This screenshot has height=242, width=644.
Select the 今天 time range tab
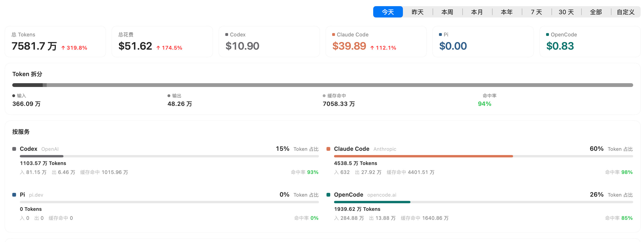click(x=388, y=12)
